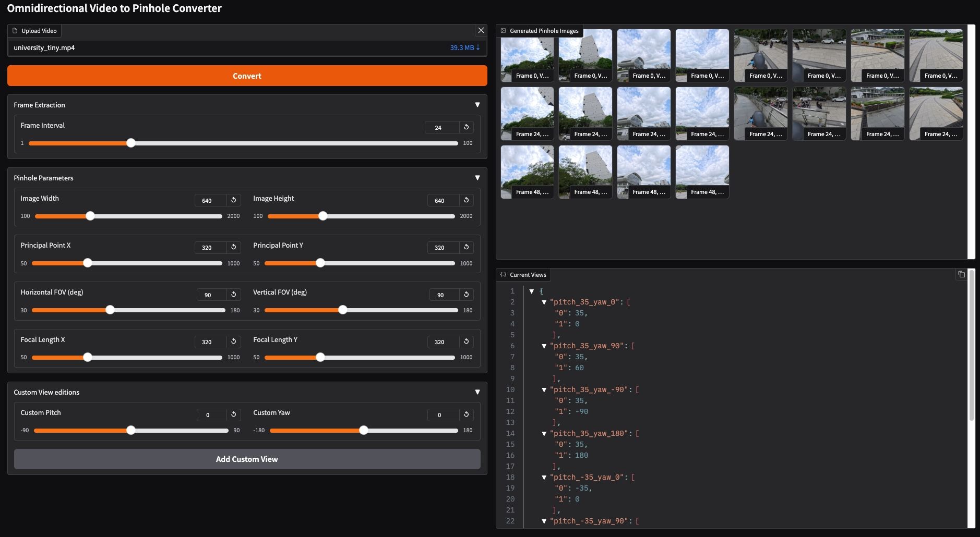Reset Vertical FOV to default
This screenshot has width=980, height=537.
tap(467, 295)
